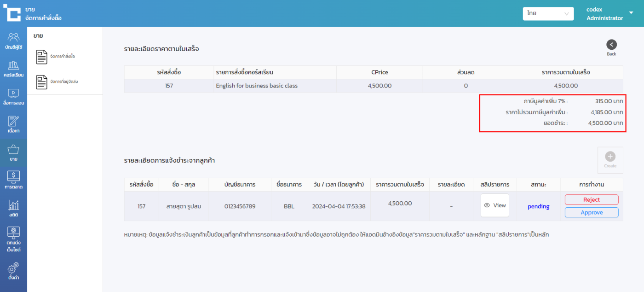This screenshot has height=292, width=644.
Task: Click the company logo in header
Action: pos(12,13)
